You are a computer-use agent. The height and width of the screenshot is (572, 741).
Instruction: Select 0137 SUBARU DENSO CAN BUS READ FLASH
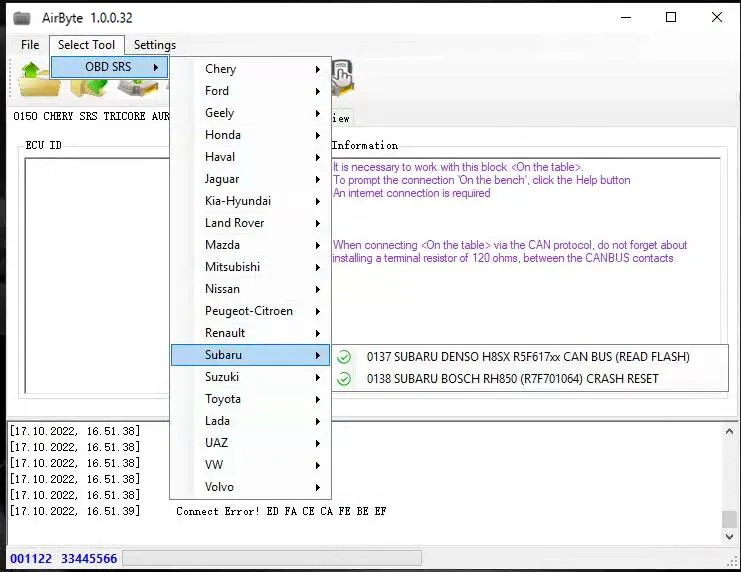528,357
